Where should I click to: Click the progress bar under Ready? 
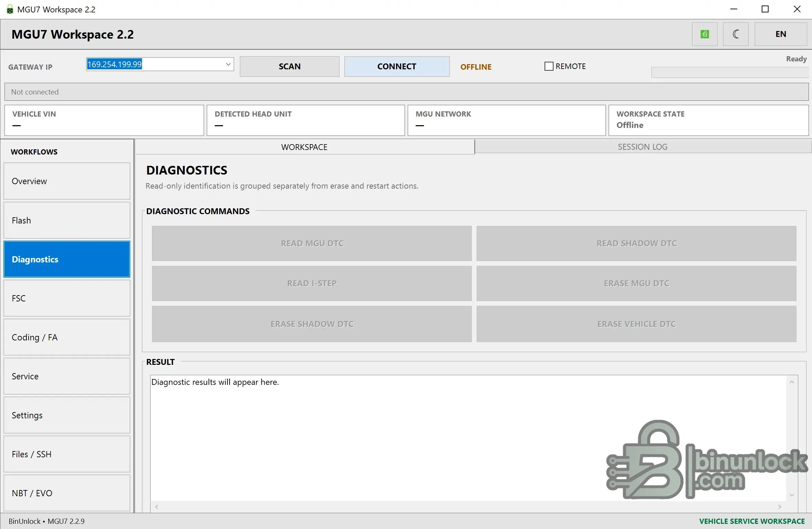click(730, 72)
